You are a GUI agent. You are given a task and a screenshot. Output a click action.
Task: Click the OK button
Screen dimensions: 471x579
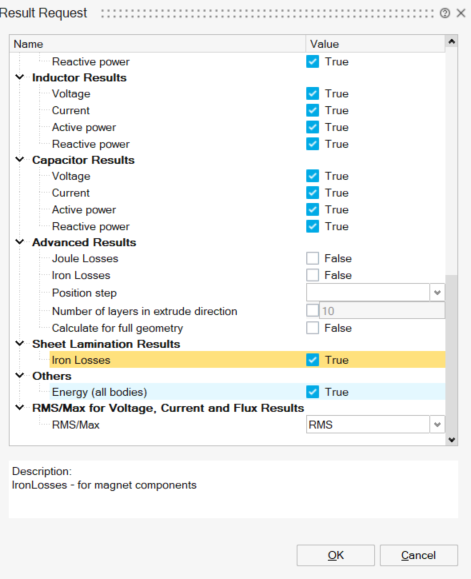point(336,555)
